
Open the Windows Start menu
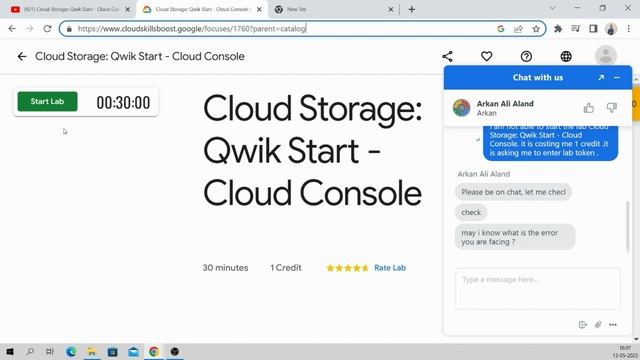click(10, 351)
